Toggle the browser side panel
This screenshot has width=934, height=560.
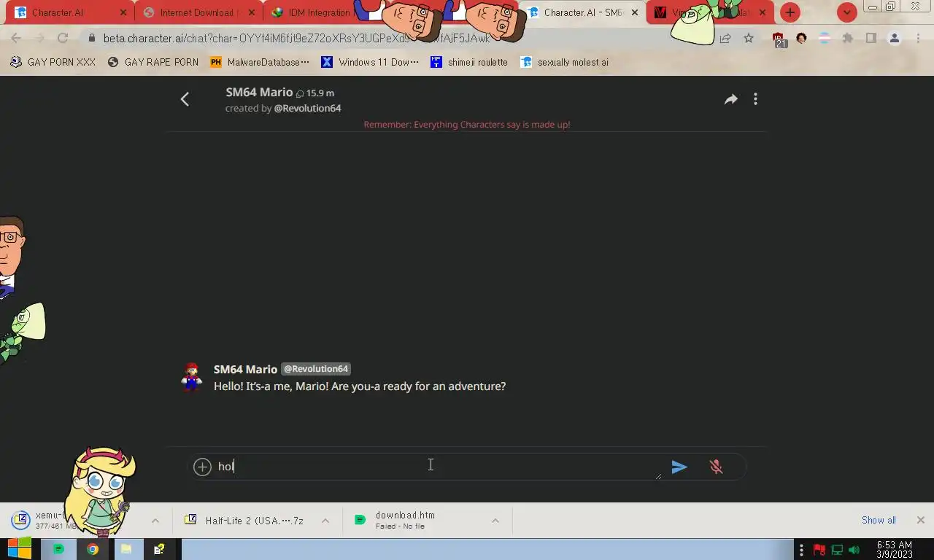click(x=871, y=38)
